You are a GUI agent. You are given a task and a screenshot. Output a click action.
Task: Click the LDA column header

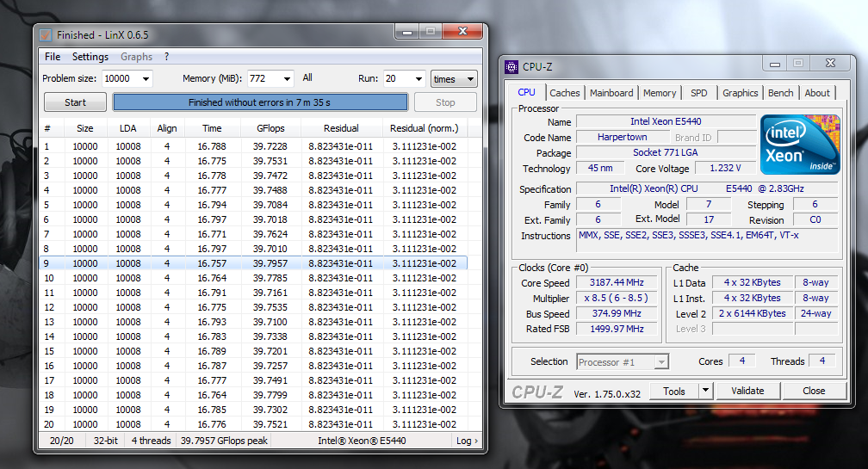(x=127, y=128)
